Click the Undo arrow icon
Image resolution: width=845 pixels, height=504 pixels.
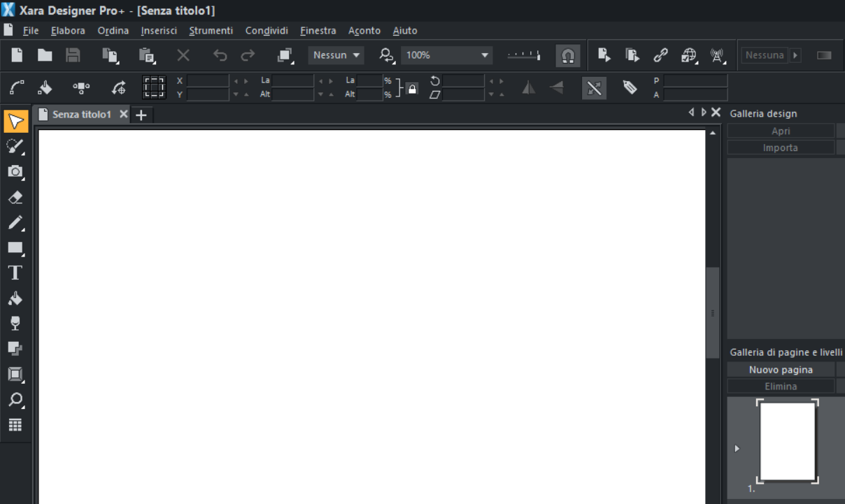tap(220, 55)
